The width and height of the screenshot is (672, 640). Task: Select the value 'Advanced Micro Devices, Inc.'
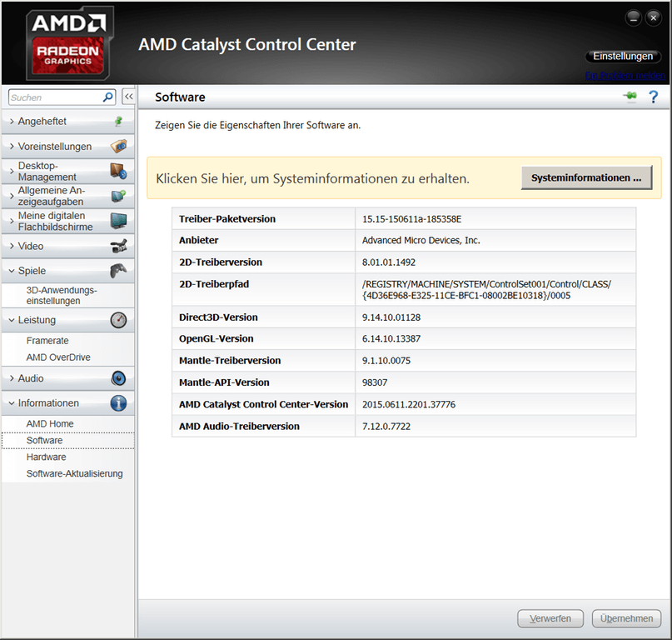(421, 240)
